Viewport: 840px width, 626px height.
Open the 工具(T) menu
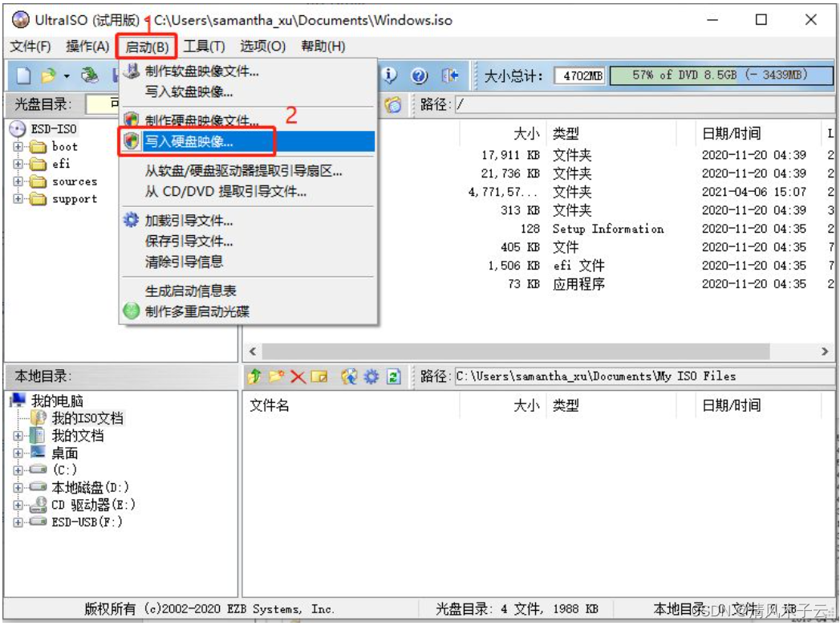click(x=204, y=47)
